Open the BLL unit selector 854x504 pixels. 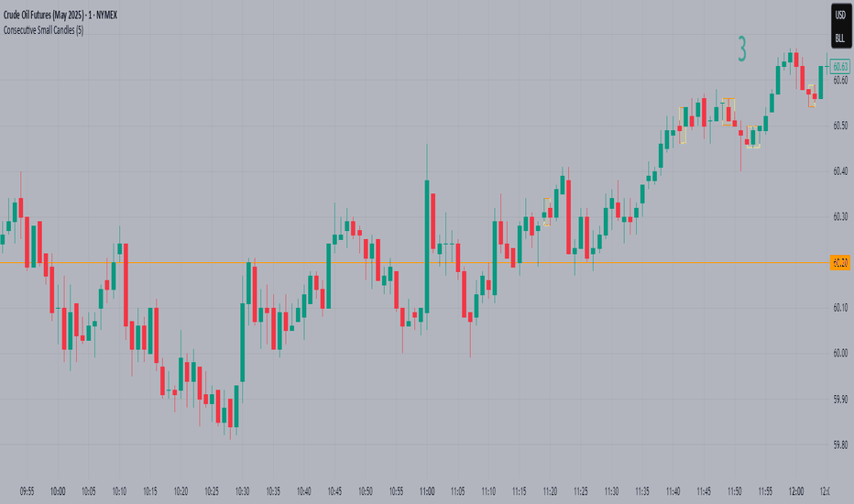[x=840, y=38]
